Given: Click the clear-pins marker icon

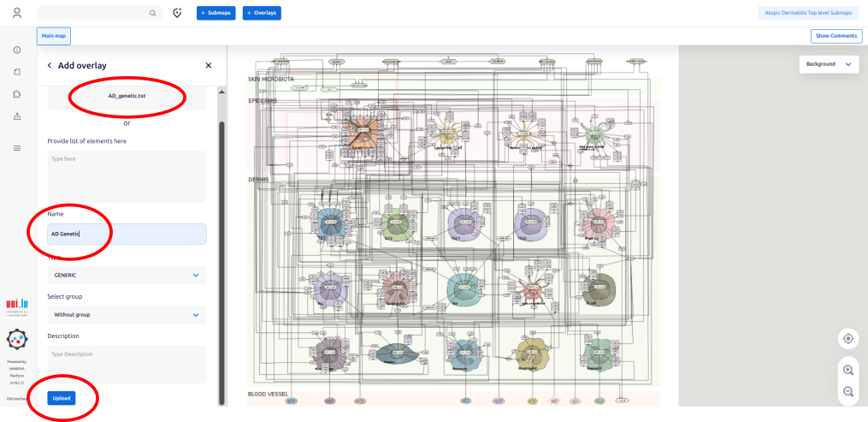Looking at the screenshot, I should tap(177, 13).
